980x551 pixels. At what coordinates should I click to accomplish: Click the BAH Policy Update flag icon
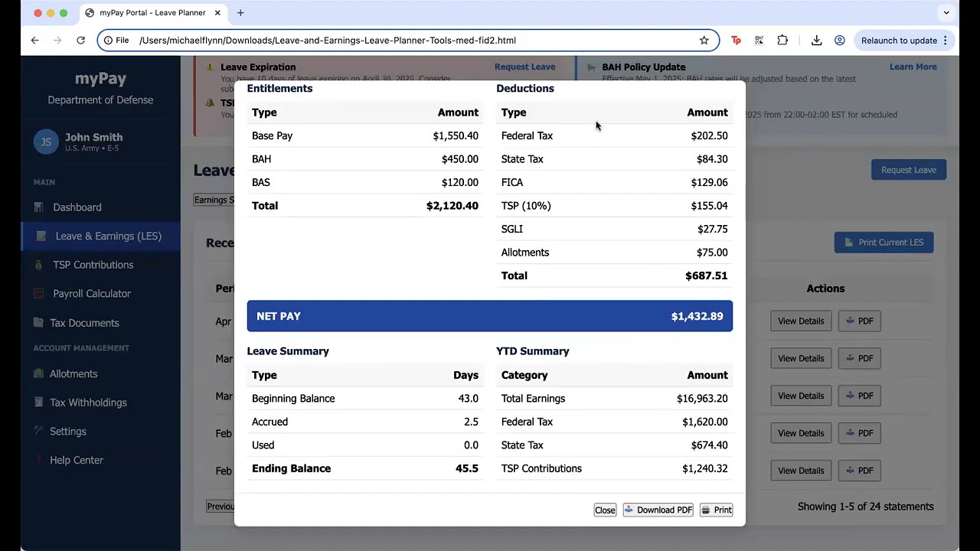591,67
